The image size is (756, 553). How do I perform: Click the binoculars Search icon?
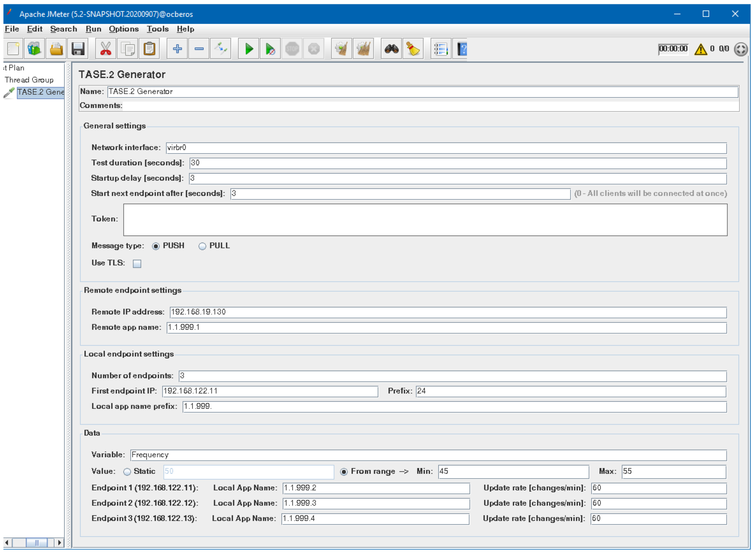point(391,49)
